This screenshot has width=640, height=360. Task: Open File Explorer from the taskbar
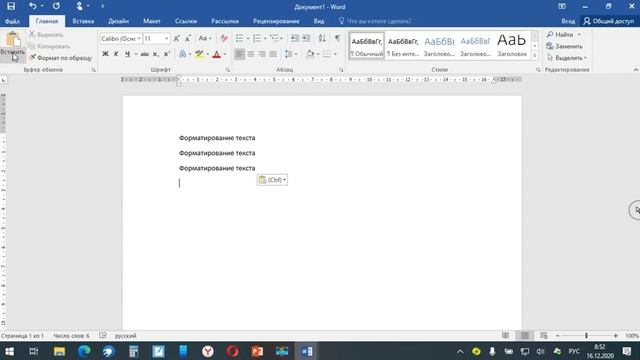[60, 351]
